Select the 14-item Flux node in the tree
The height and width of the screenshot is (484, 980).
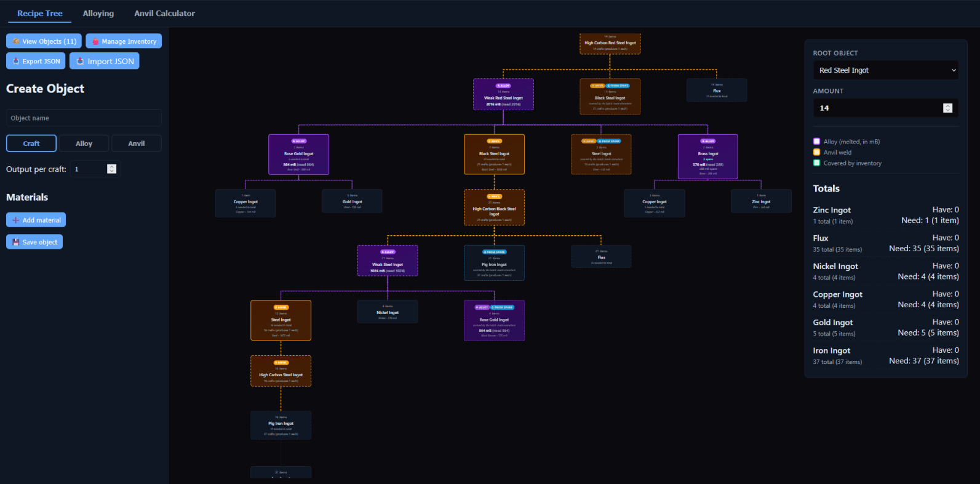717,90
